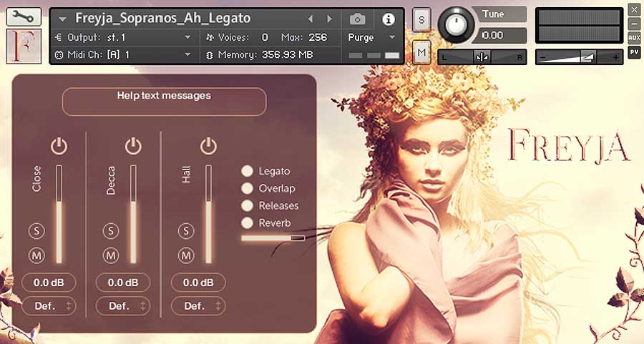This screenshot has width=644, height=344.
Task: Mute the Close microphone
Action: click(36, 255)
